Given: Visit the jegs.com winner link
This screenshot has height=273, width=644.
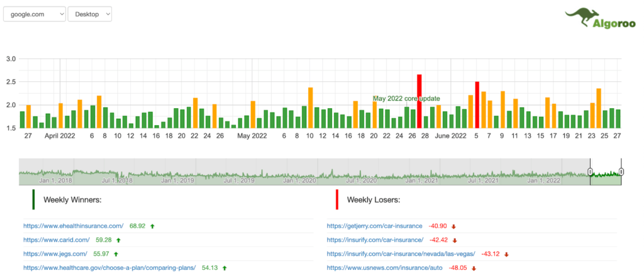Looking at the screenshot, I should pos(55,253).
